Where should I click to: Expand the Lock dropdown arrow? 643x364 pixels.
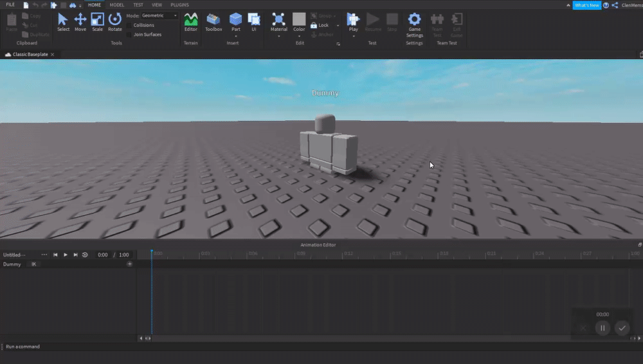[338, 26]
